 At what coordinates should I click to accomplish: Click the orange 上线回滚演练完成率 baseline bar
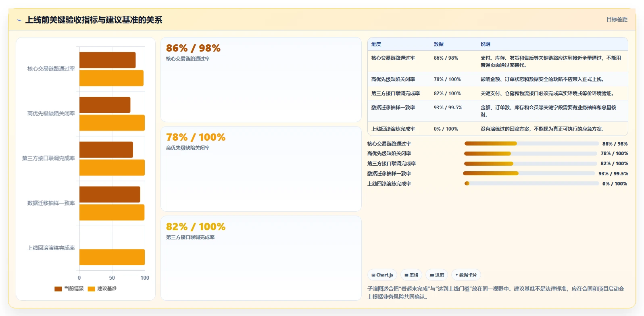point(112,257)
